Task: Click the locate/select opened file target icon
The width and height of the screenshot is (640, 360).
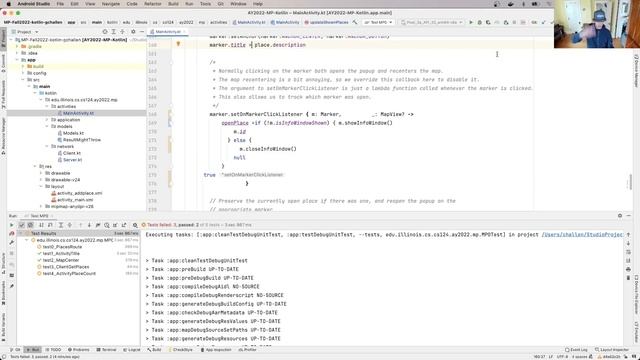Action: tap(105, 32)
